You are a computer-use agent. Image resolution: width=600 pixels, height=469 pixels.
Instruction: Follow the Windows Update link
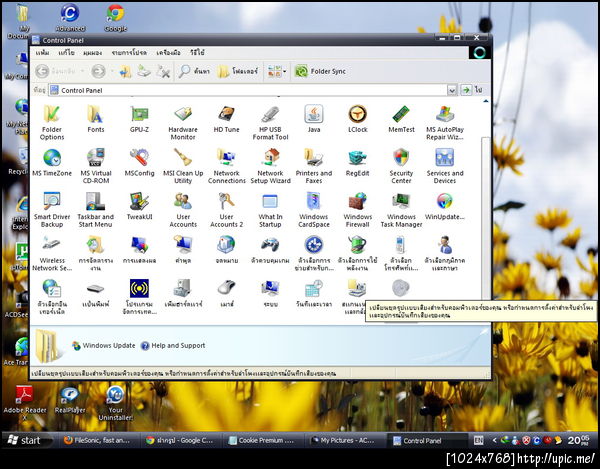pyautogui.click(x=104, y=345)
